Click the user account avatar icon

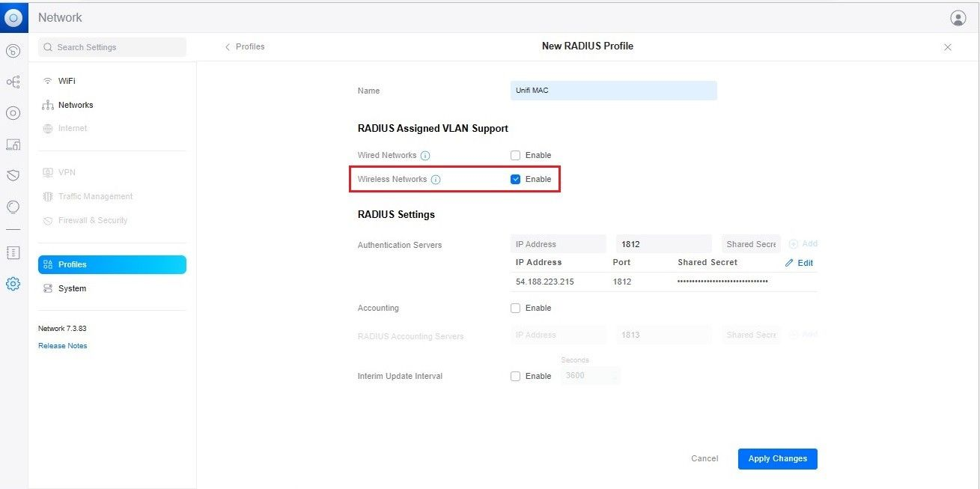(x=958, y=18)
